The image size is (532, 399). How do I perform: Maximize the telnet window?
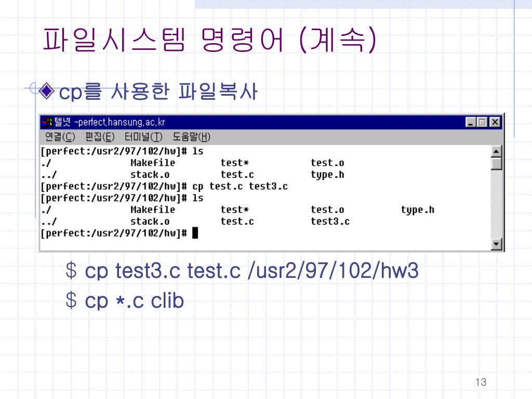482,122
